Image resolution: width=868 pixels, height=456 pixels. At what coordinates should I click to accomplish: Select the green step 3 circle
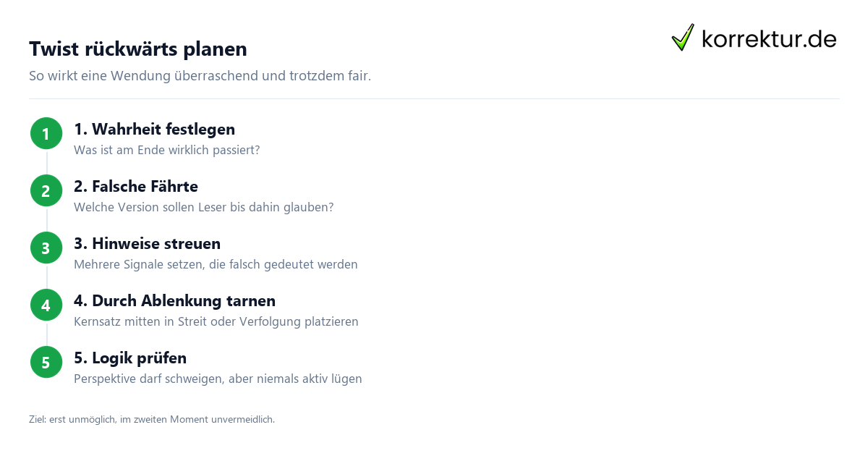(46, 248)
